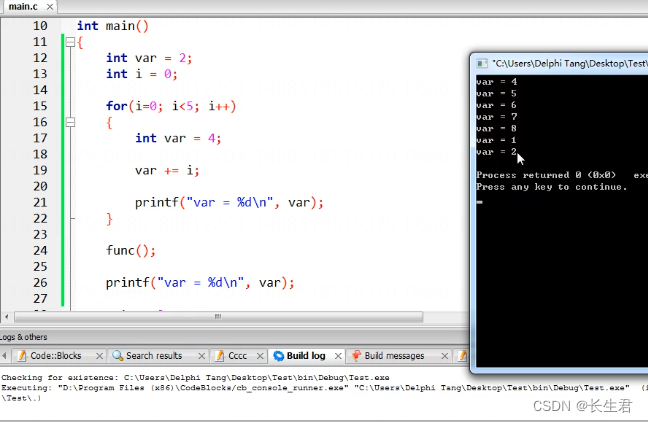Click the 'int main()' code line
This screenshot has height=422, width=648.
112,26
